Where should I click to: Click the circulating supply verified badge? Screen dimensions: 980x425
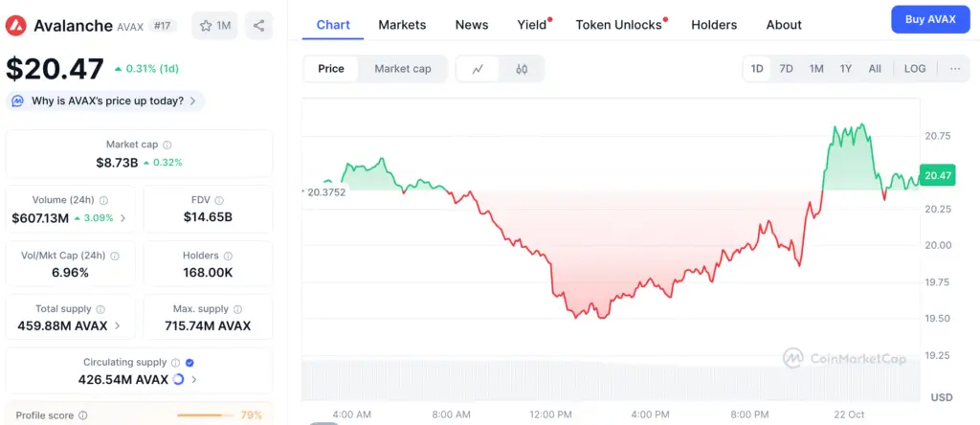point(189,363)
